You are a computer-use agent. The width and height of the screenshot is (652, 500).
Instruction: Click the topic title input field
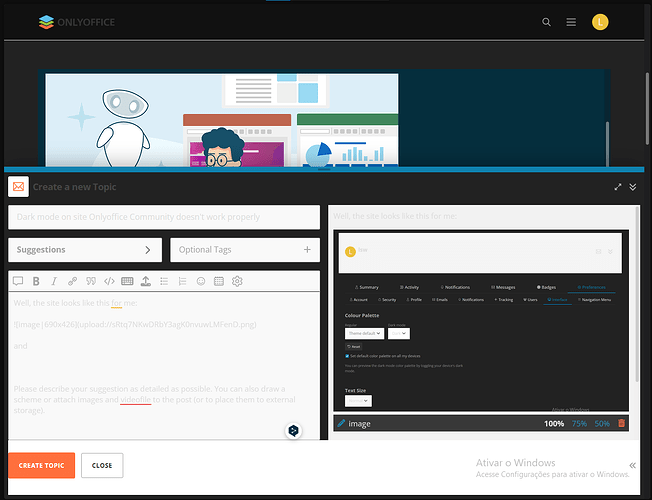(x=164, y=217)
